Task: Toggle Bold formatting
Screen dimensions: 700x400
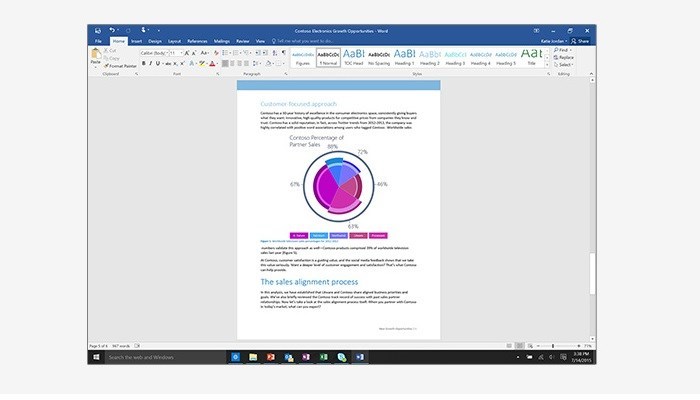Action: 143,63
